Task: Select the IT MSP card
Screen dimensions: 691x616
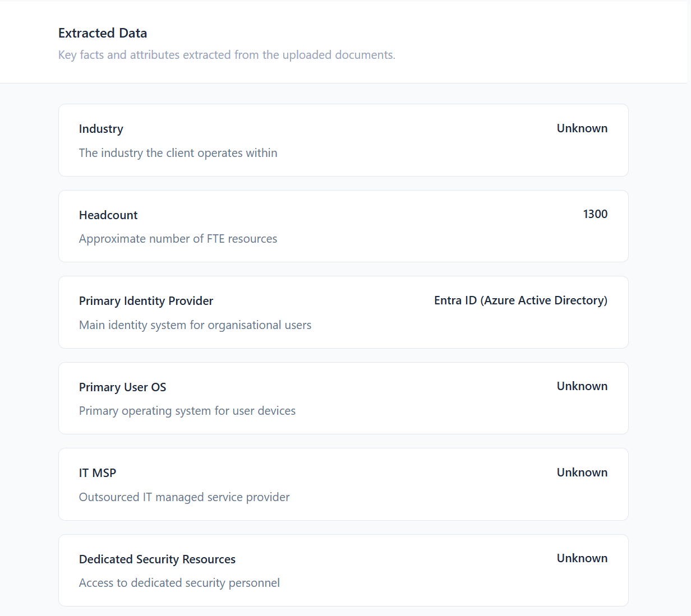Action: (x=343, y=484)
